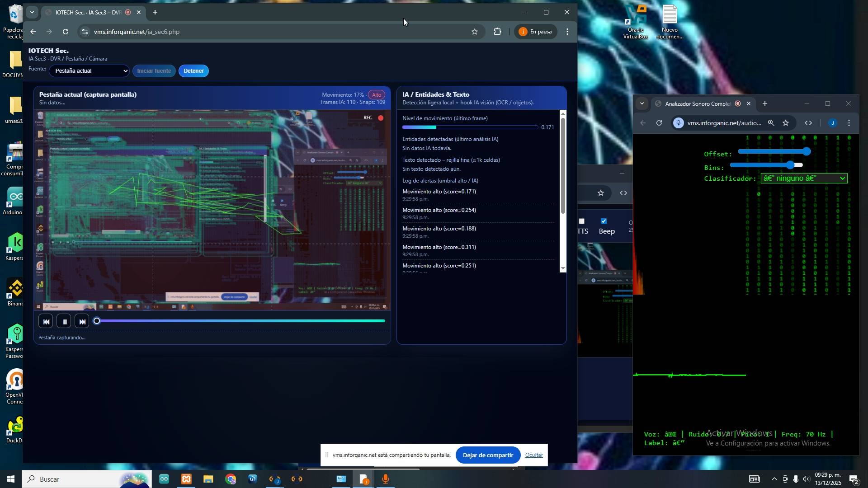Screen dimensions: 868x488
Task: Click 'Dejar de compartir' to stop sharing
Action: pyautogui.click(x=487, y=455)
